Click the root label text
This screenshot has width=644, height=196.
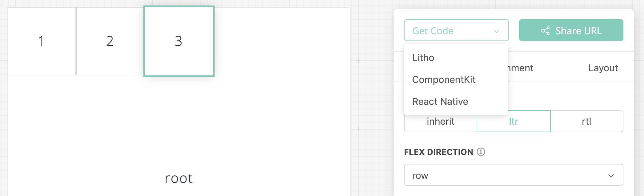point(179,178)
